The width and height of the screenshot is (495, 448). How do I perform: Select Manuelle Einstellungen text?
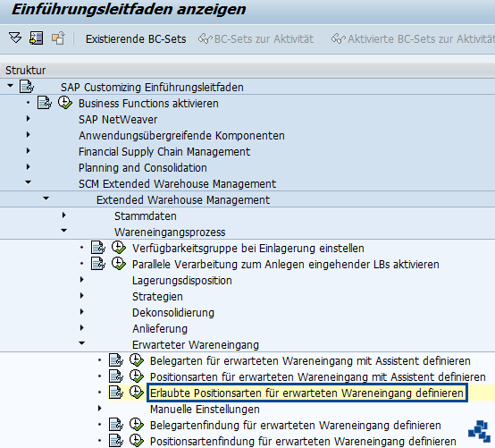tap(205, 410)
